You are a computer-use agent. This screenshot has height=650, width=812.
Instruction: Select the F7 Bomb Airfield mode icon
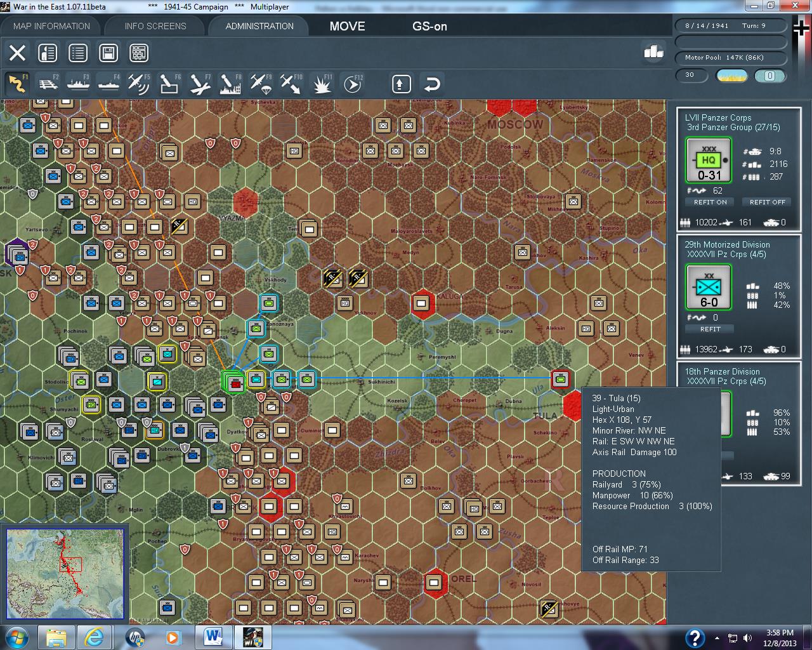[x=200, y=84]
